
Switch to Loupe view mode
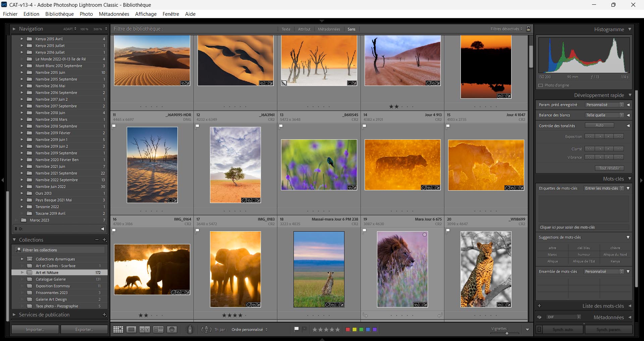click(131, 330)
